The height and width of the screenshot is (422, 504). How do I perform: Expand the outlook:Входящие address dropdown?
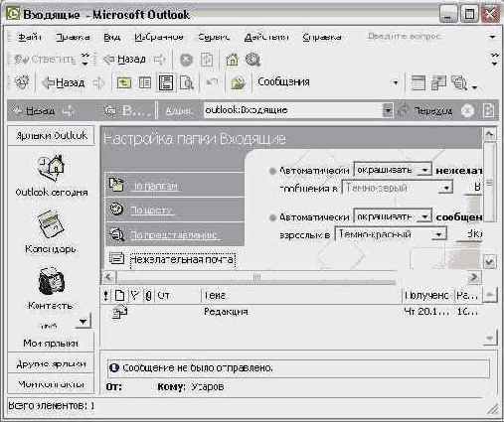coord(388,110)
